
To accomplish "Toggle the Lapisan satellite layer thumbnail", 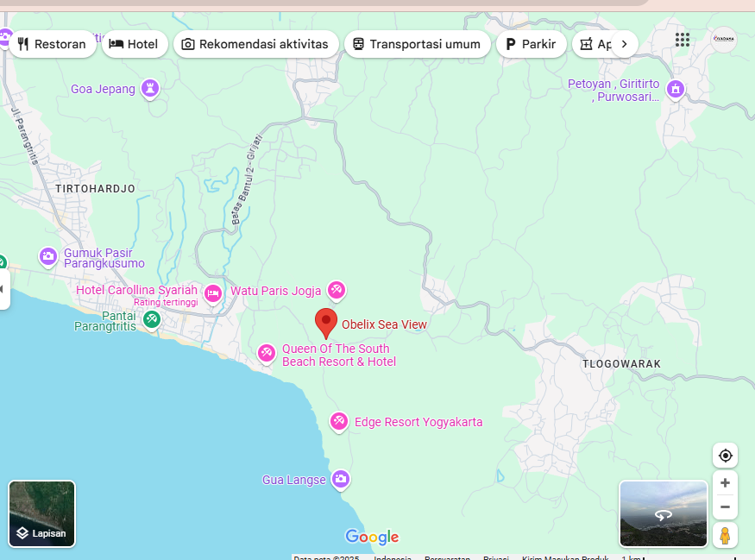I will coord(42,514).
